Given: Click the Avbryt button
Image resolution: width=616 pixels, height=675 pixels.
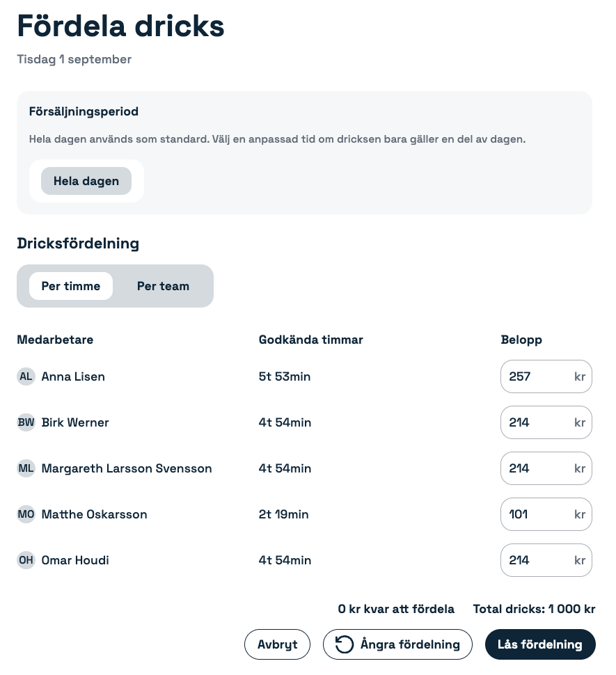Looking at the screenshot, I should click(x=277, y=644).
